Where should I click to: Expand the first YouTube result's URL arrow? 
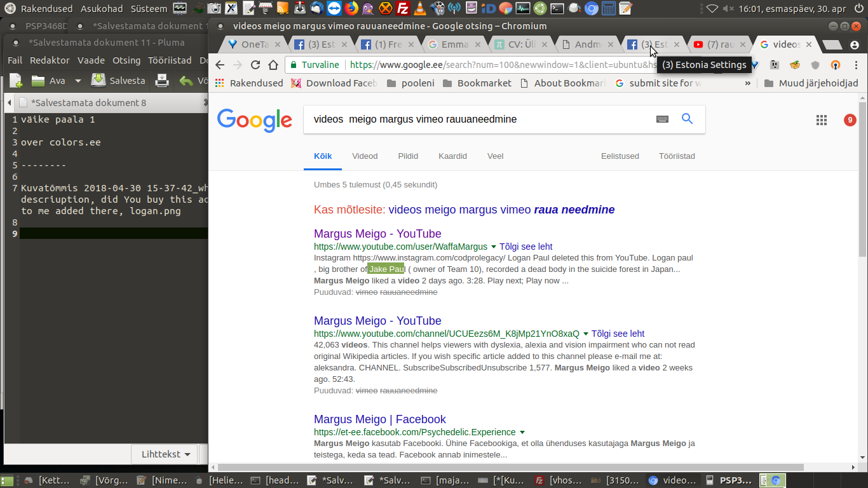[x=494, y=247]
